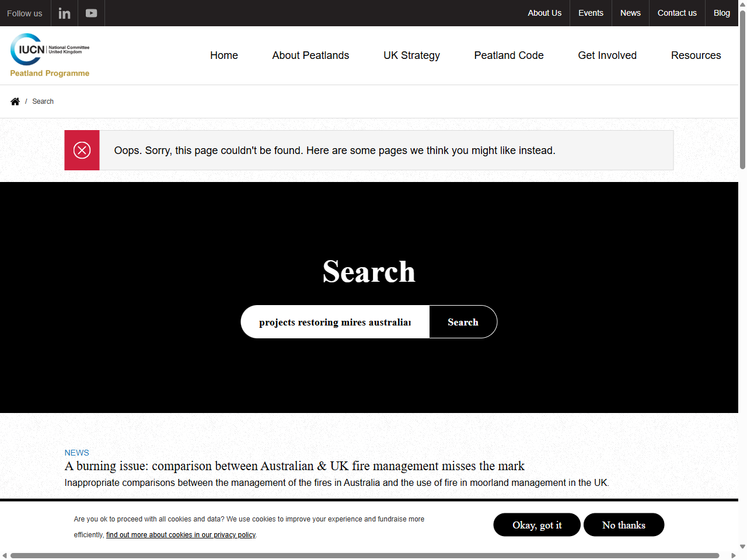The height and width of the screenshot is (560, 747).
Task: Click the vertical scrollbar up arrow
Action: pyautogui.click(x=742, y=5)
